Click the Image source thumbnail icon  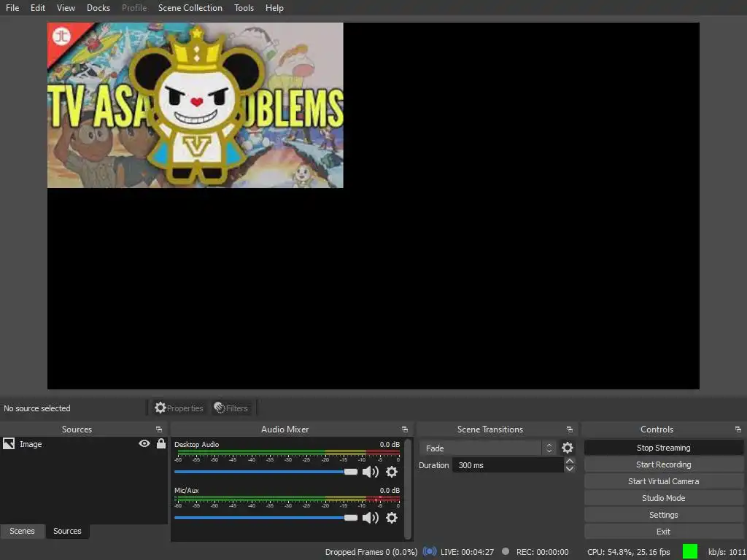[x=9, y=444]
